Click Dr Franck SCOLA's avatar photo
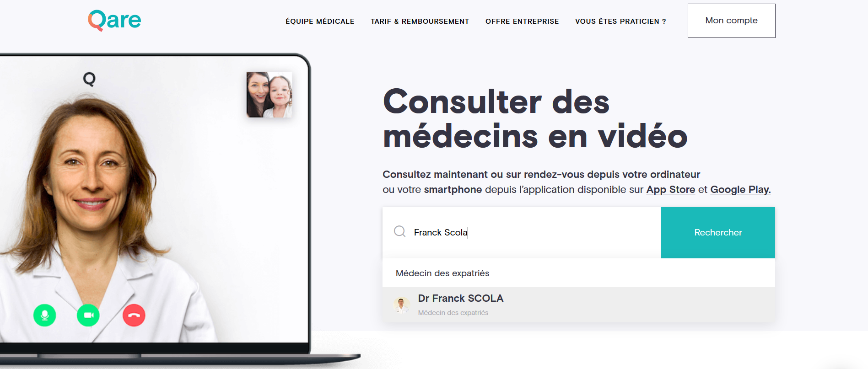This screenshot has height=369, width=868. (401, 305)
